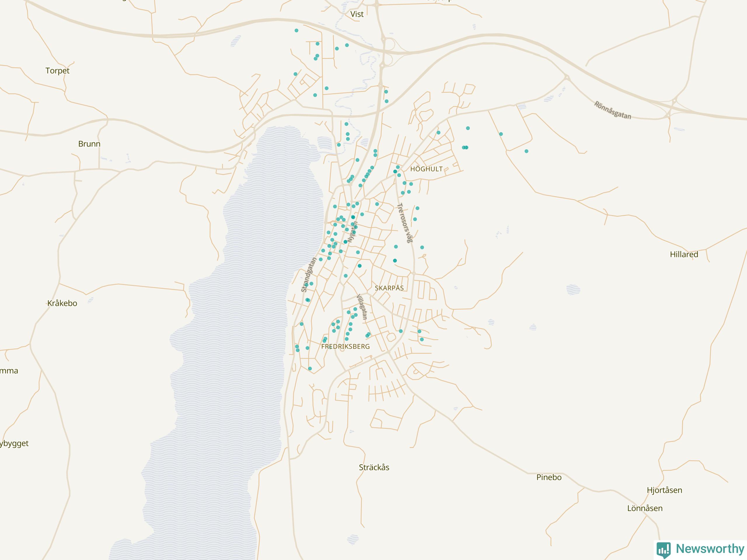Select the Strandgatan street label
The height and width of the screenshot is (560, 747).
309,274
